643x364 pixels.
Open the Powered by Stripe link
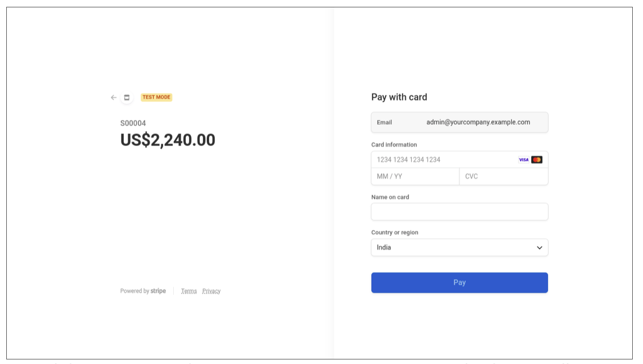tap(143, 291)
